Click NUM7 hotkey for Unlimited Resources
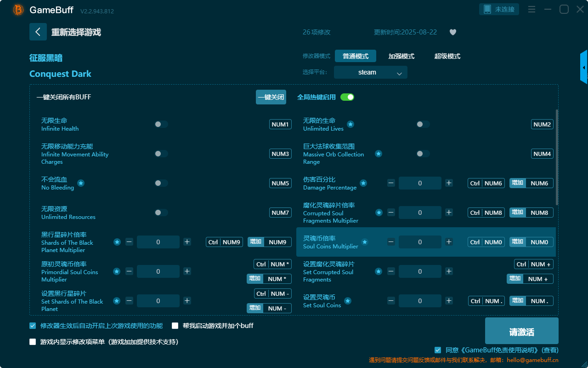Viewport: 588px width, 368px height. coord(280,213)
